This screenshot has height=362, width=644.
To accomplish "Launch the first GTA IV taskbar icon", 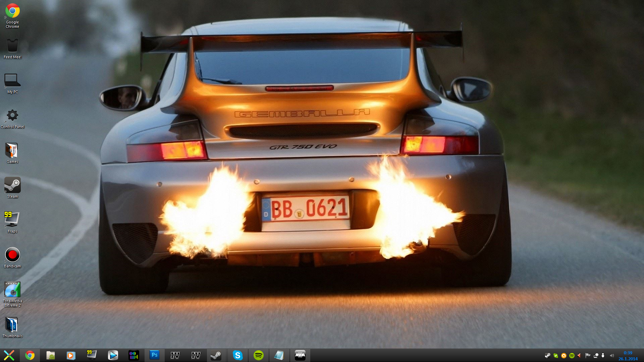I will 175,355.
